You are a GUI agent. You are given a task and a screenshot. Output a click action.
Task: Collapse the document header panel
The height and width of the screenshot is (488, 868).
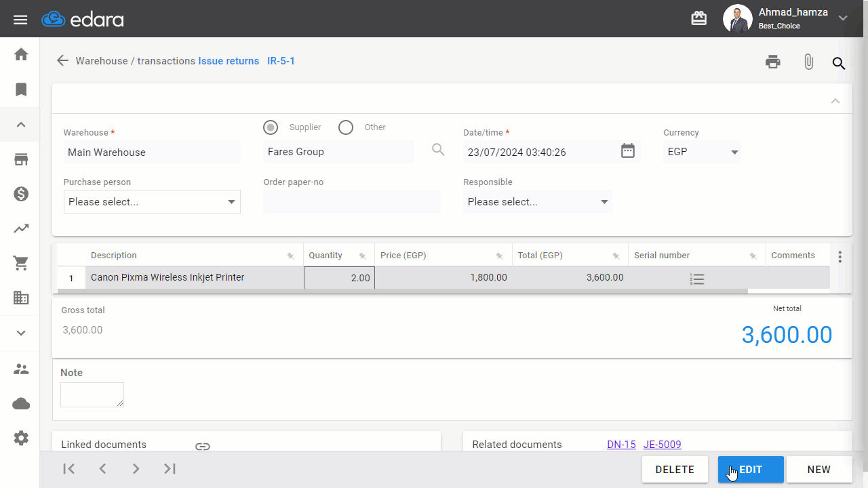835,101
